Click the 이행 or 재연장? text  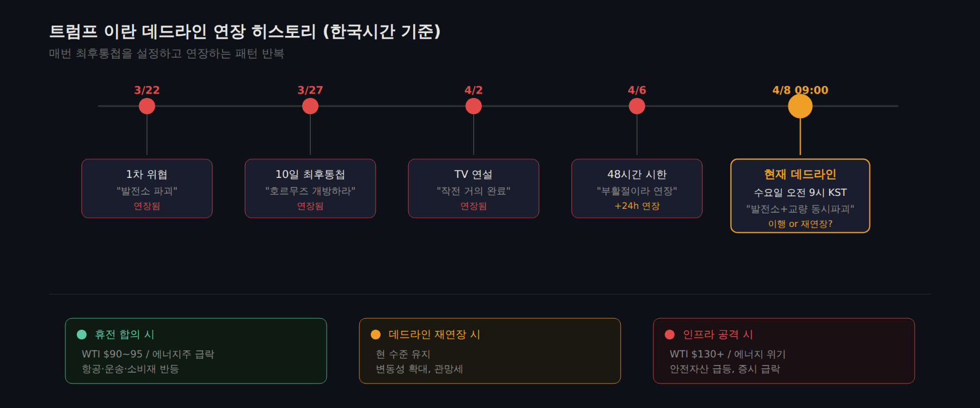(x=800, y=224)
